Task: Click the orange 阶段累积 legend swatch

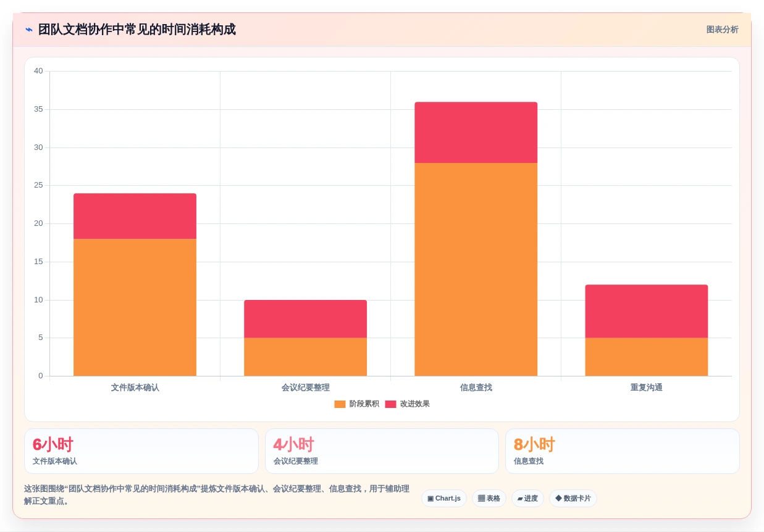Action: [340, 404]
